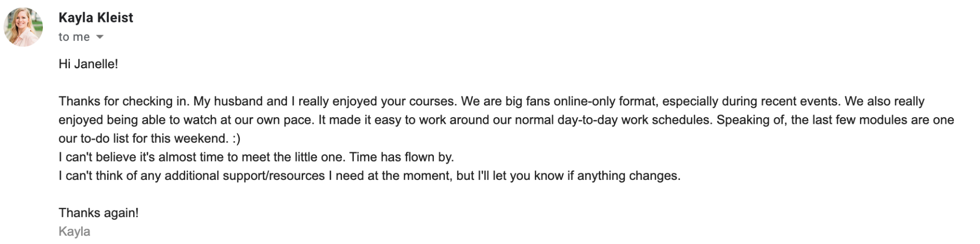Screen dimensions: 980x244
Task: Click Kayla Kleist's profile photo
Action: (23, 28)
